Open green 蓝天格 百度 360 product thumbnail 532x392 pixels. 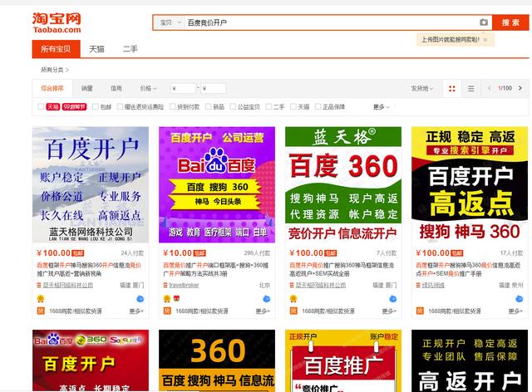(343, 185)
